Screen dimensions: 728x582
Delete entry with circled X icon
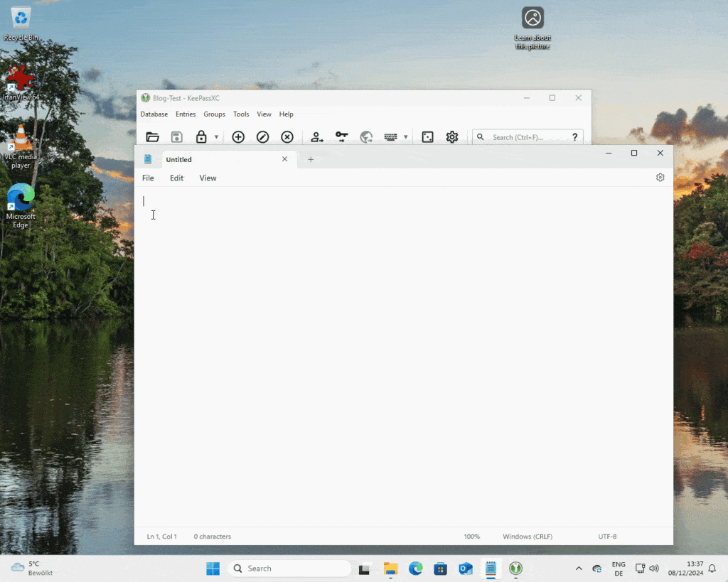click(287, 137)
